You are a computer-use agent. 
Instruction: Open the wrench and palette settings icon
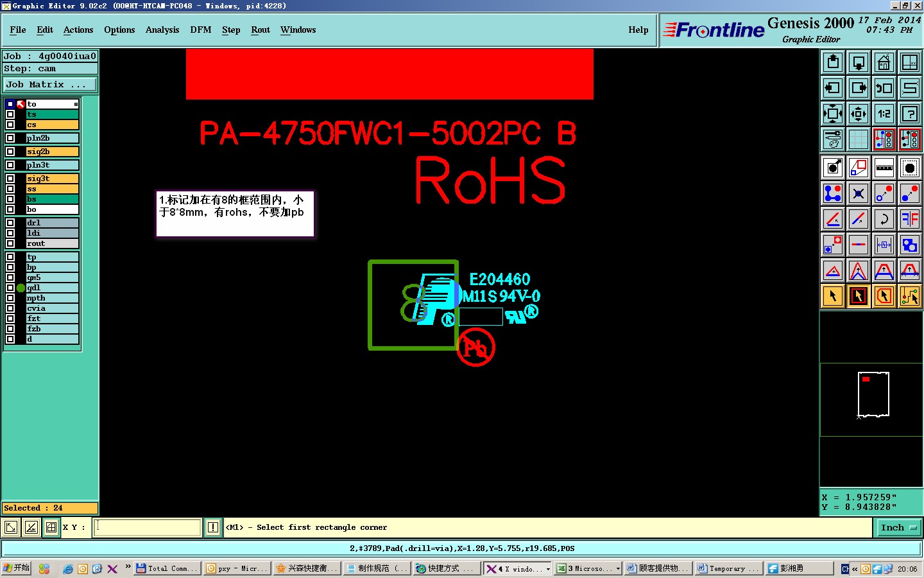(x=833, y=139)
